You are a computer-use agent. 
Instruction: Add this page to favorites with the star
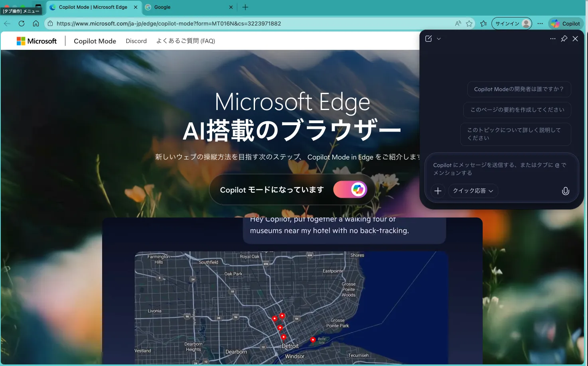click(x=469, y=24)
